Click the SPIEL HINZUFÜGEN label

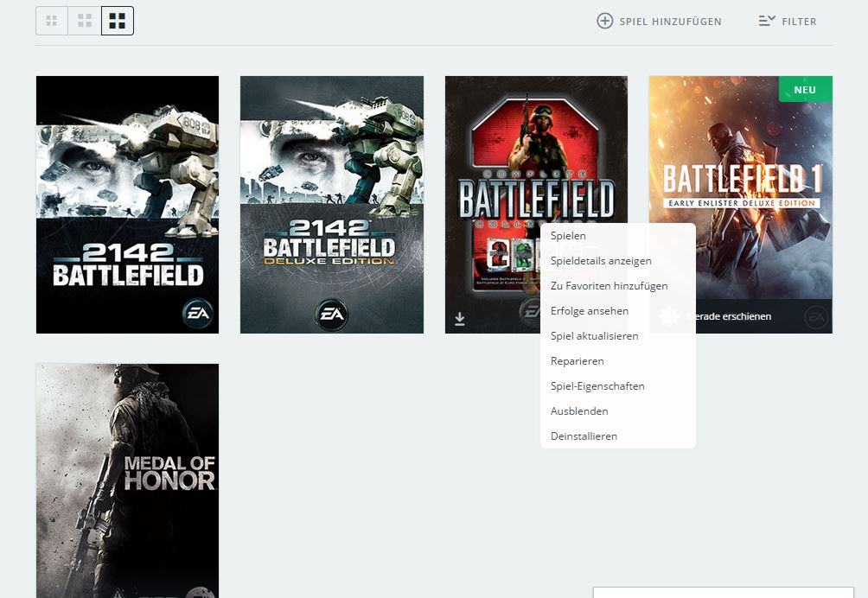coord(670,22)
